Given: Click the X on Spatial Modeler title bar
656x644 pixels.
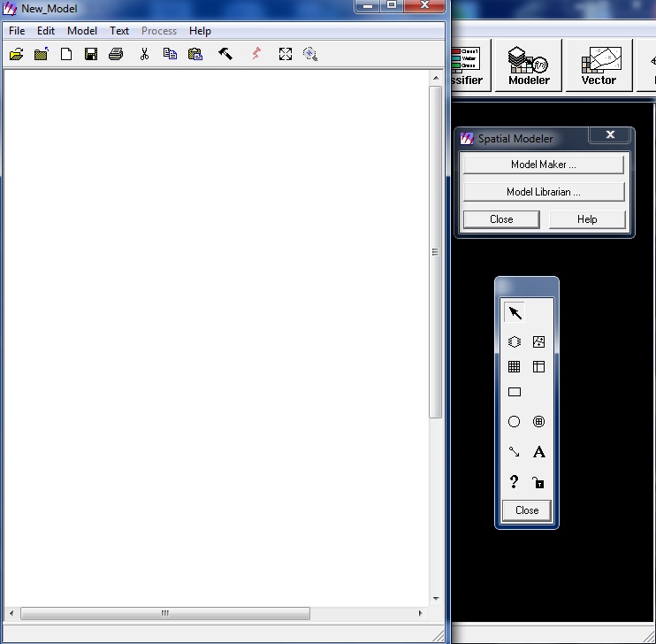Looking at the screenshot, I should tap(610, 134).
